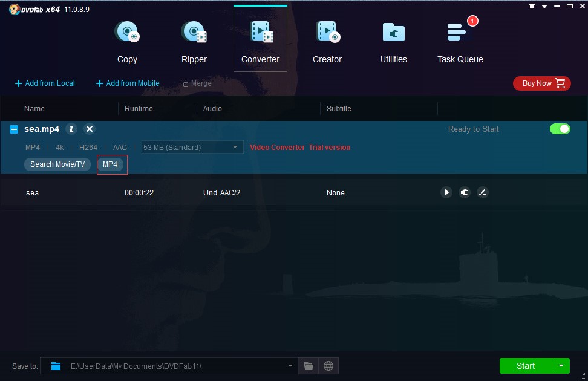The width and height of the screenshot is (588, 381).
Task: Select the Converter module tab
Action: 260,39
